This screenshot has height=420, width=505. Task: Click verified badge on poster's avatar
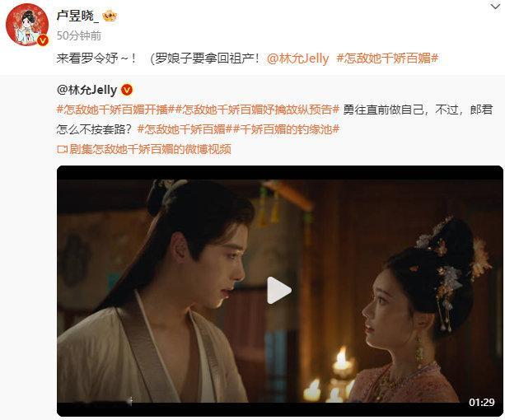43,40
